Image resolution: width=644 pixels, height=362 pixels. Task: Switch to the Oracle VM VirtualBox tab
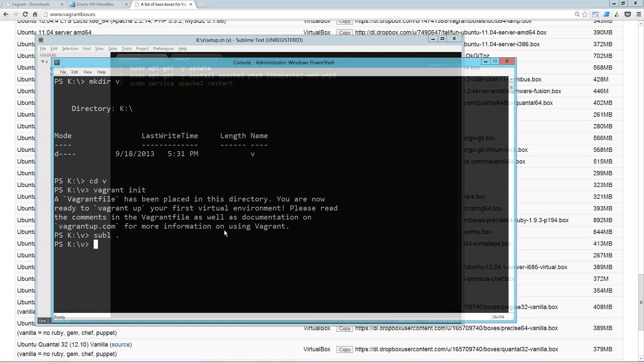click(98, 5)
